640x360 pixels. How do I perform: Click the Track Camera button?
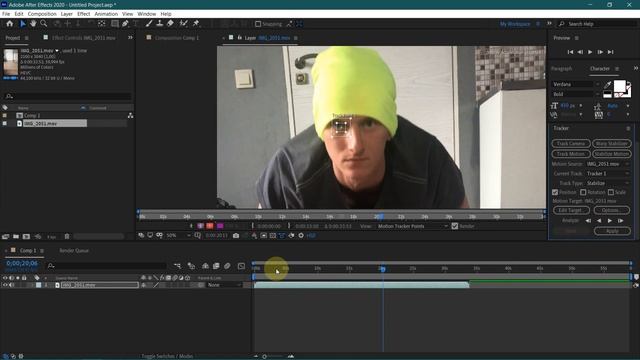(571, 144)
